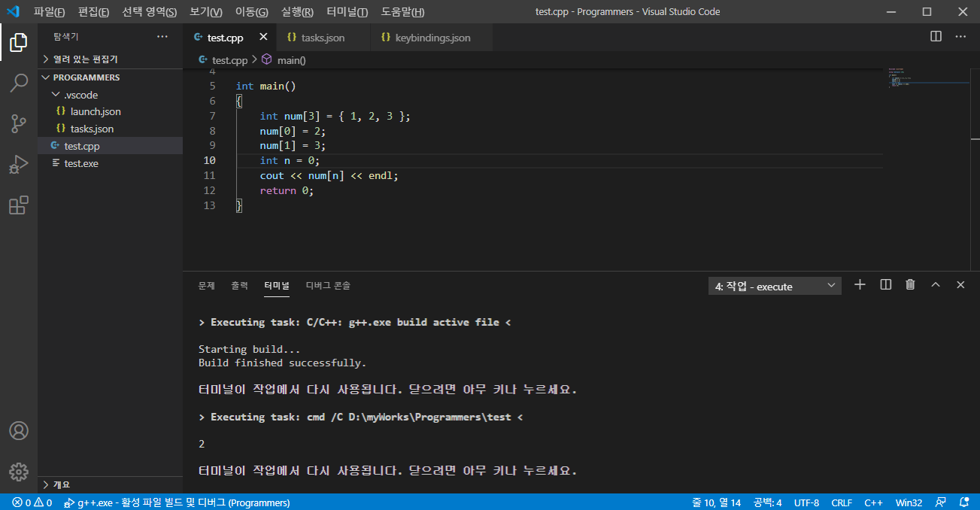Close the test.cpp editor tab
The width and height of the screenshot is (980, 510).
263,37
